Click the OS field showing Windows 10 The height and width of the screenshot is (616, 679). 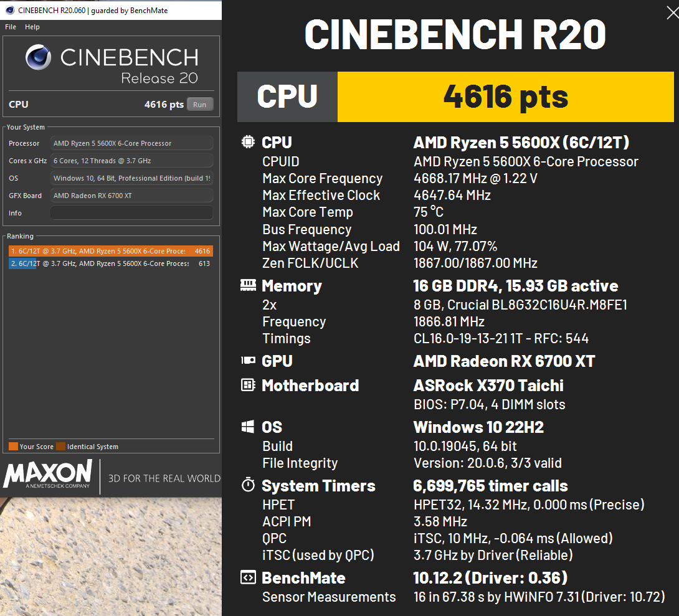click(x=131, y=178)
